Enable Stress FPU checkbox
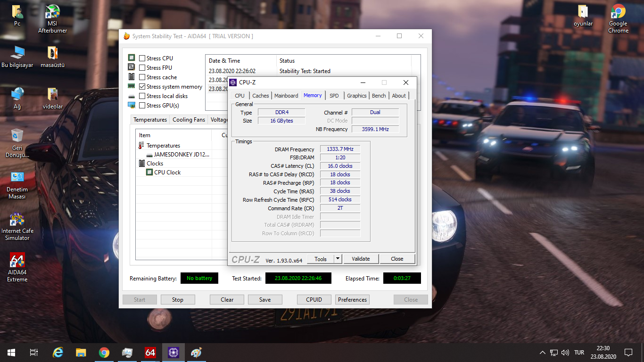The height and width of the screenshot is (362, 644). (x=142, y=68)
